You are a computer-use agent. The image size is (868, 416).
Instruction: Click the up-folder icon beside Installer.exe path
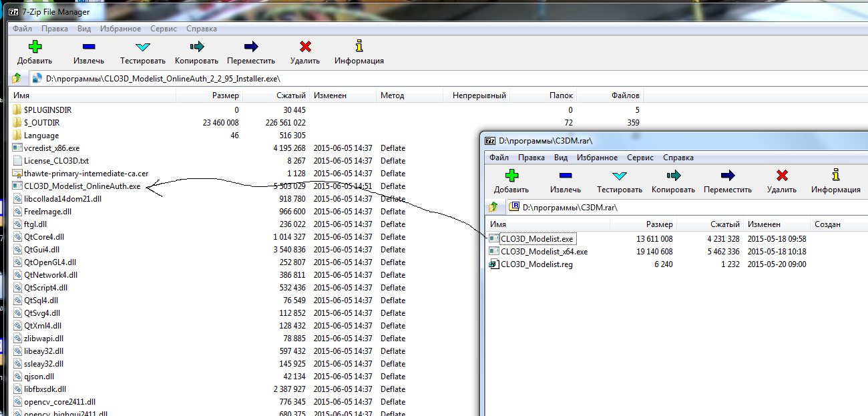16,78
